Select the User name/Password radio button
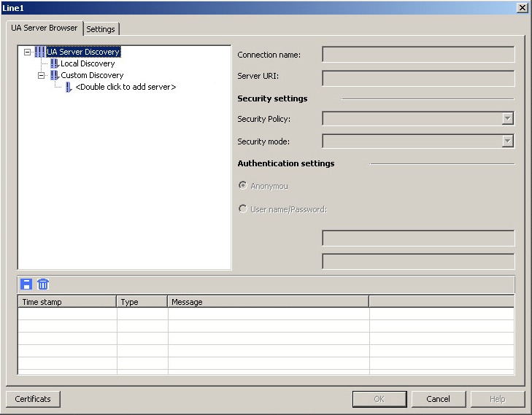 pos(243,209)
